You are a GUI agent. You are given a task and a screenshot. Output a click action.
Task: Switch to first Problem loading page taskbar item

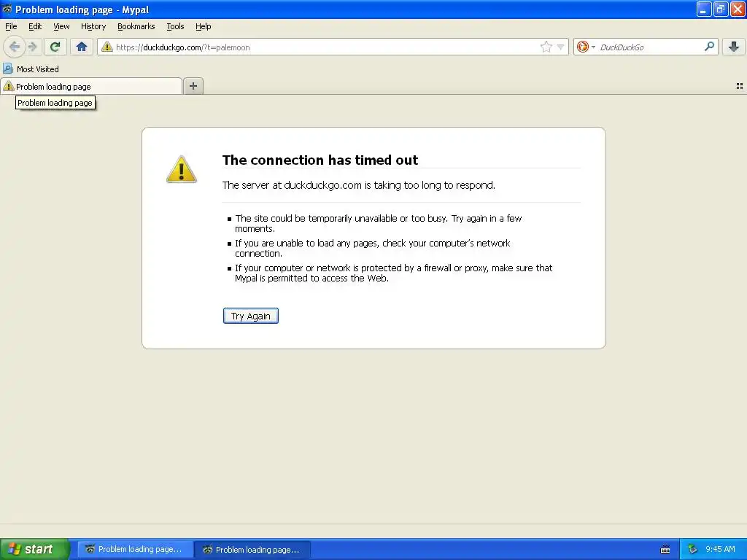point(135,549)
